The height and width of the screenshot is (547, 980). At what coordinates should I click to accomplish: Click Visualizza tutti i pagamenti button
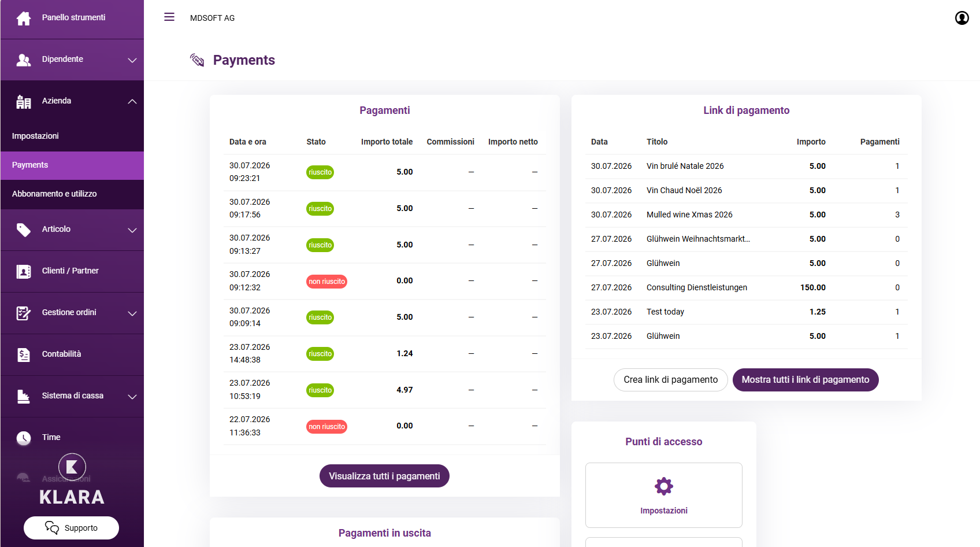pos(384,476)
